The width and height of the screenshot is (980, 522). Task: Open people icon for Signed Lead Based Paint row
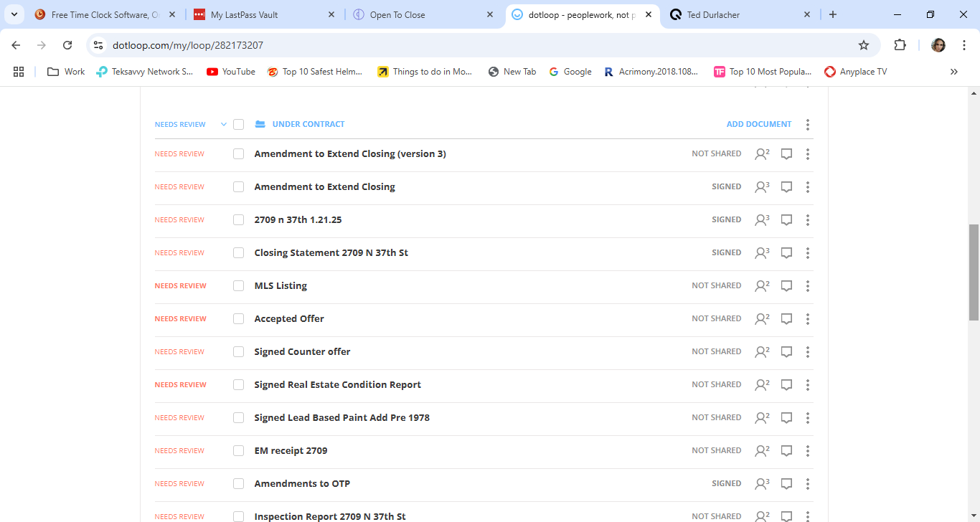click(x=761, y=417)
